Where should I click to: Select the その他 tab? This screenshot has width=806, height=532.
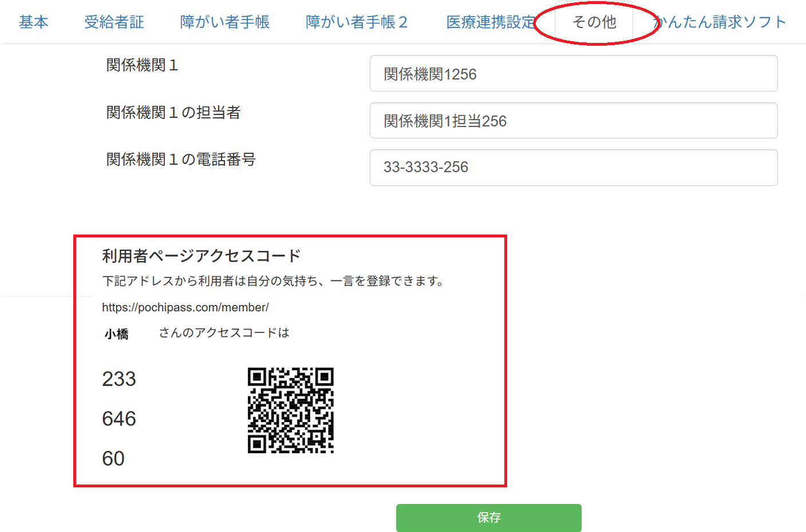tap(594, 22)
